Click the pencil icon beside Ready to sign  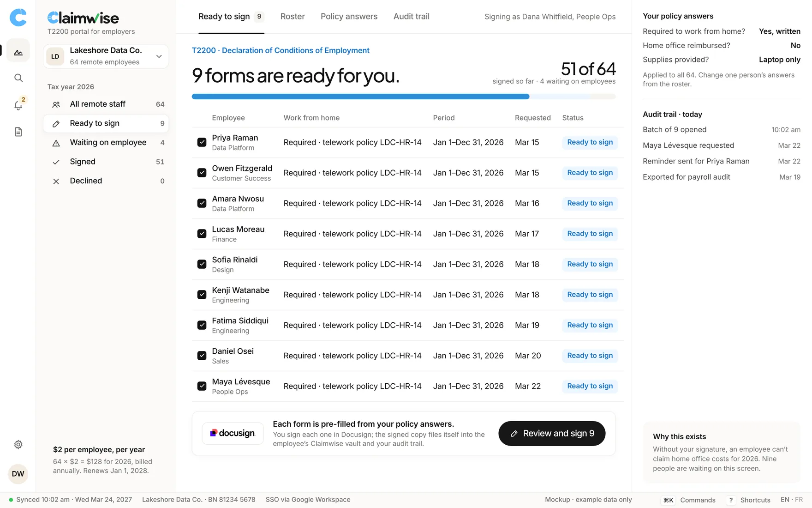click(x=56, y=124)
